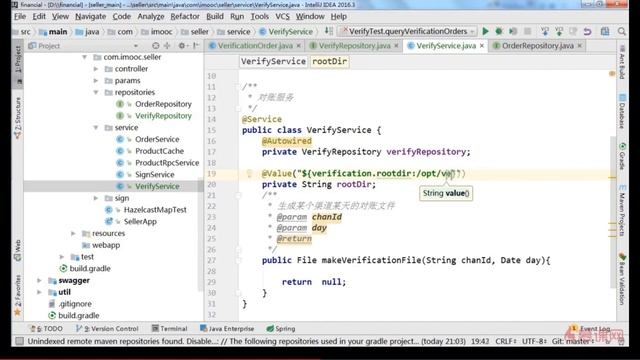Expand the params folder
The width and height of the screenshot is (640, 360).
(96, 81)
